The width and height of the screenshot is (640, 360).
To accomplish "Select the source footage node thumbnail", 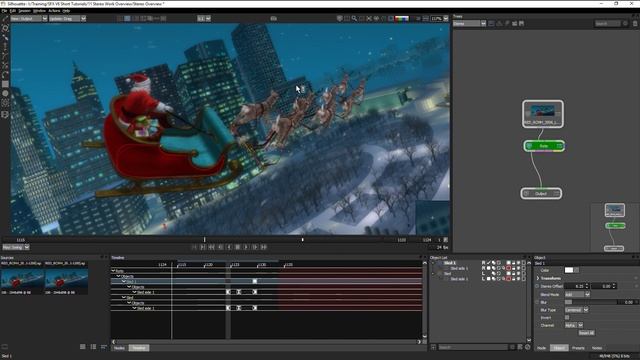I will pos(543,114).
